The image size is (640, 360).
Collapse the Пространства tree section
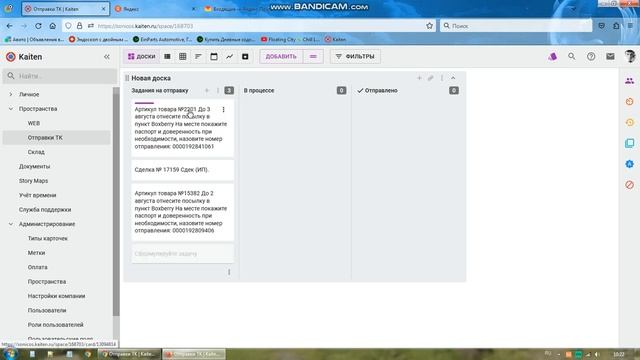[11, 109]
